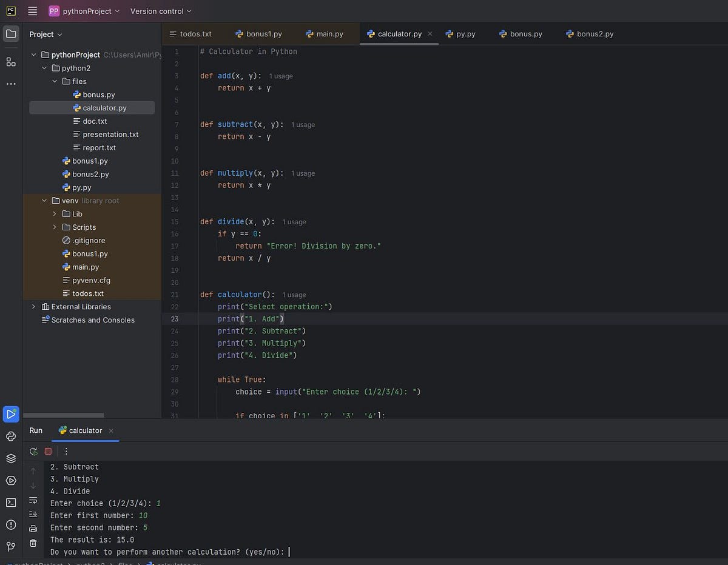The height and width of the screenshot is (565, 728).
Task: Open the pythonProject dropdown in title bar
Action: [84, 11]
